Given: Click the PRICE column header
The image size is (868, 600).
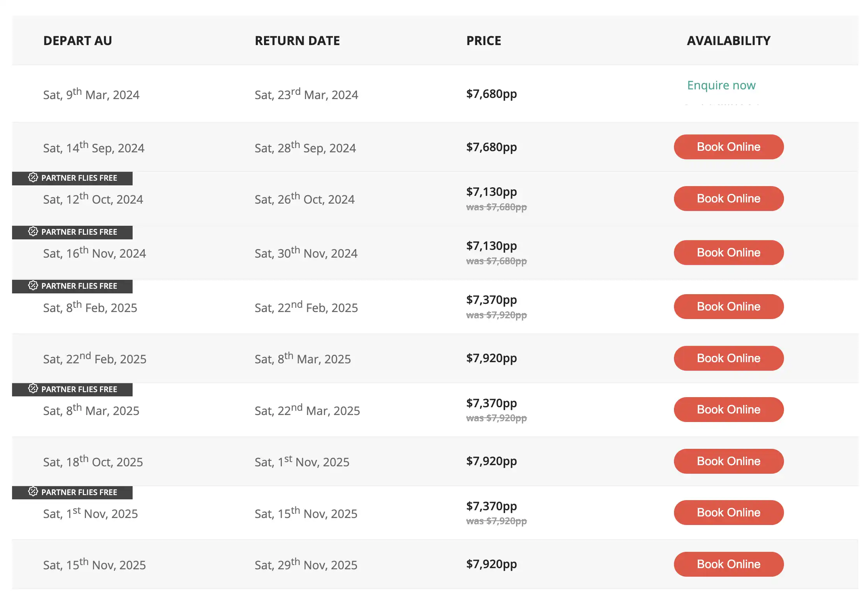Looking at the screenshot, I should pyautogui.click(x=483, y=41).
